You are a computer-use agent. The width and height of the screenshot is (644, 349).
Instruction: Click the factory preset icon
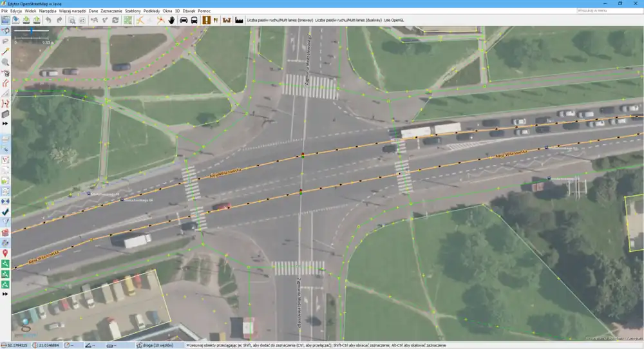click(x=239, y=20)
